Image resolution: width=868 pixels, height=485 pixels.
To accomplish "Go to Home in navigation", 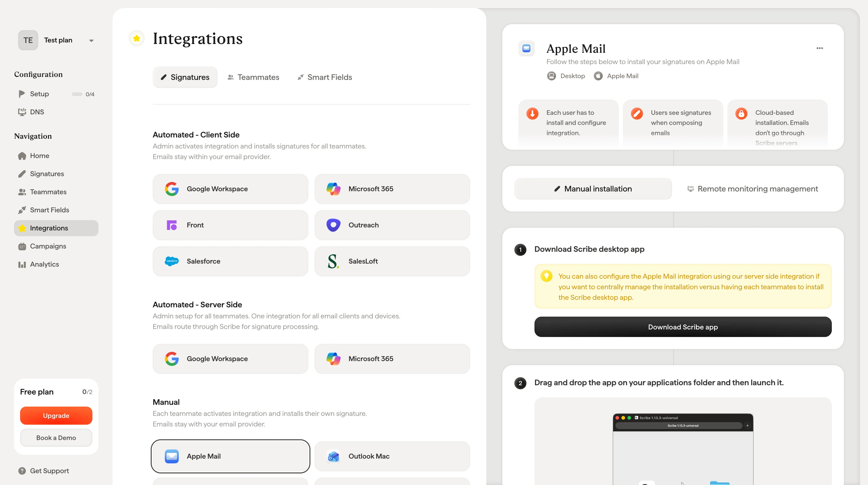I will 56,156.
